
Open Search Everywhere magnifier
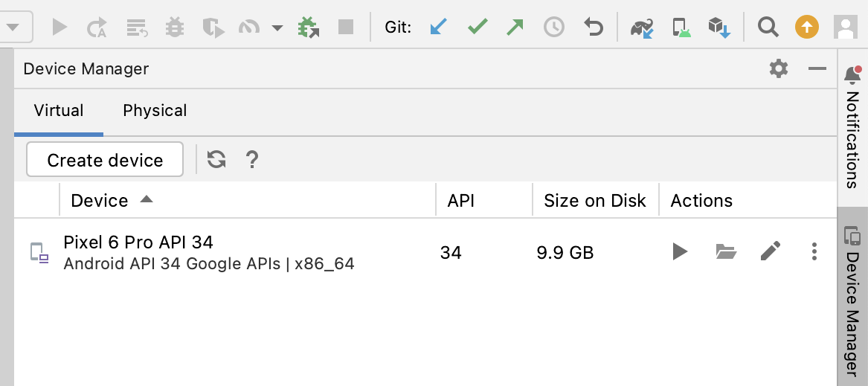768,28
